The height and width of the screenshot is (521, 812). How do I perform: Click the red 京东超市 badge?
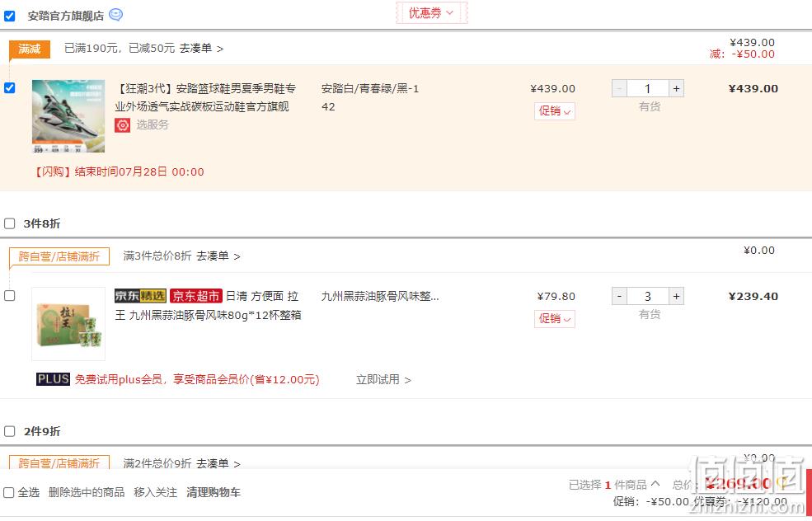(x=196, y=296)
